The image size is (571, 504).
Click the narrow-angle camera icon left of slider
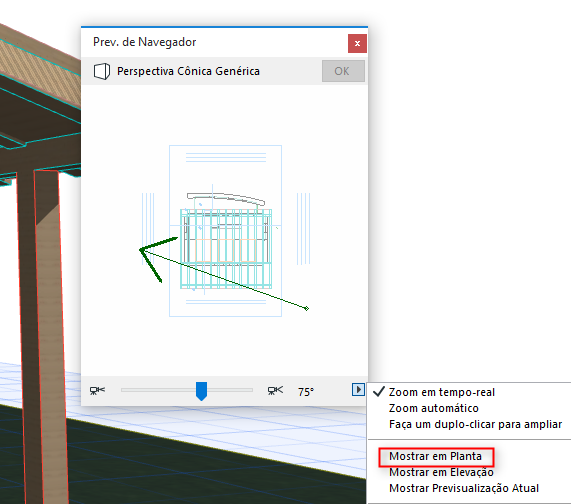[x=97, y=391]
